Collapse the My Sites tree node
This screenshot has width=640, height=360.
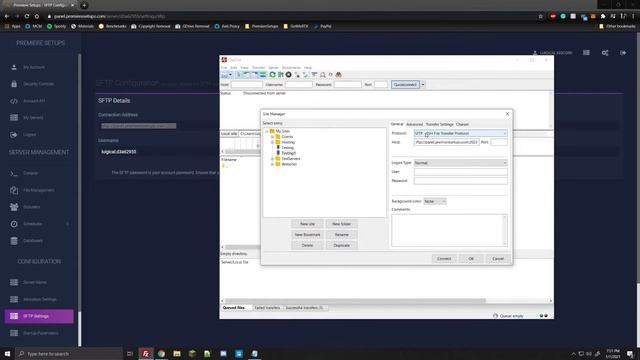pos(267,131)
